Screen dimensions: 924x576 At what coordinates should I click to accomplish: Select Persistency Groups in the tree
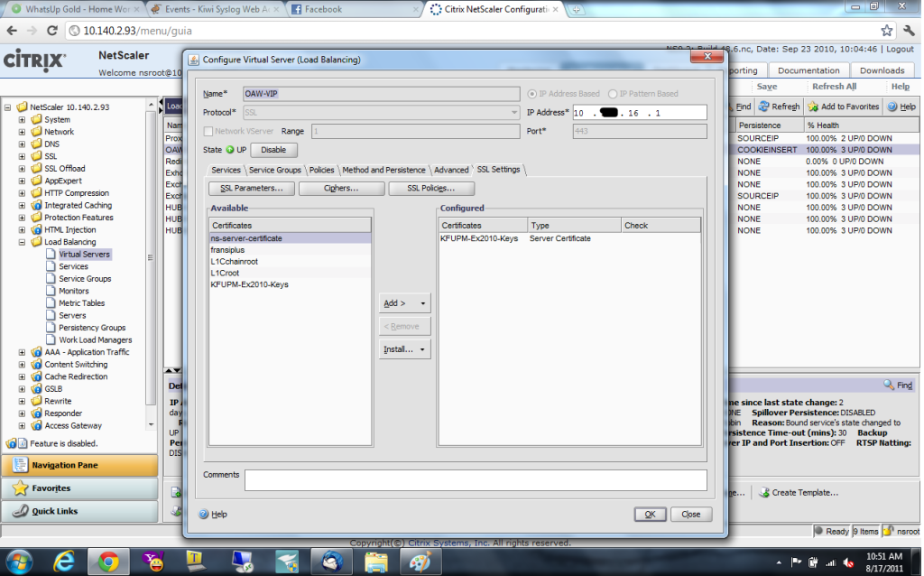(x=92, y=328)
